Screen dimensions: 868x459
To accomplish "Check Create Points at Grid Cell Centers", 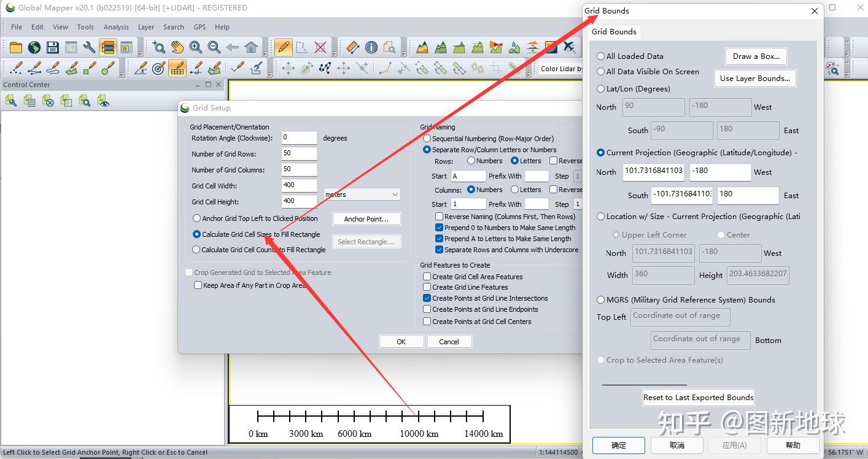I will pyautogui.click(x=427, y=322).
